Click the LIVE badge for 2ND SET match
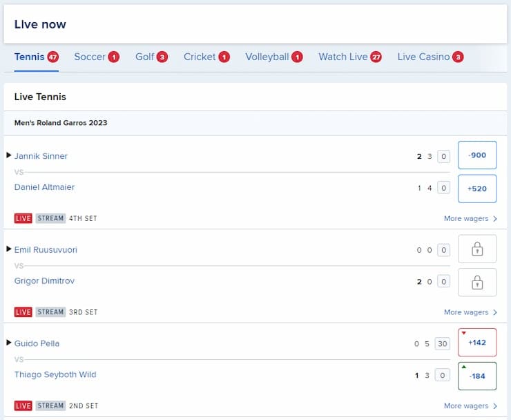The width and height of the screenshot is (511, 420). (23, 405)
